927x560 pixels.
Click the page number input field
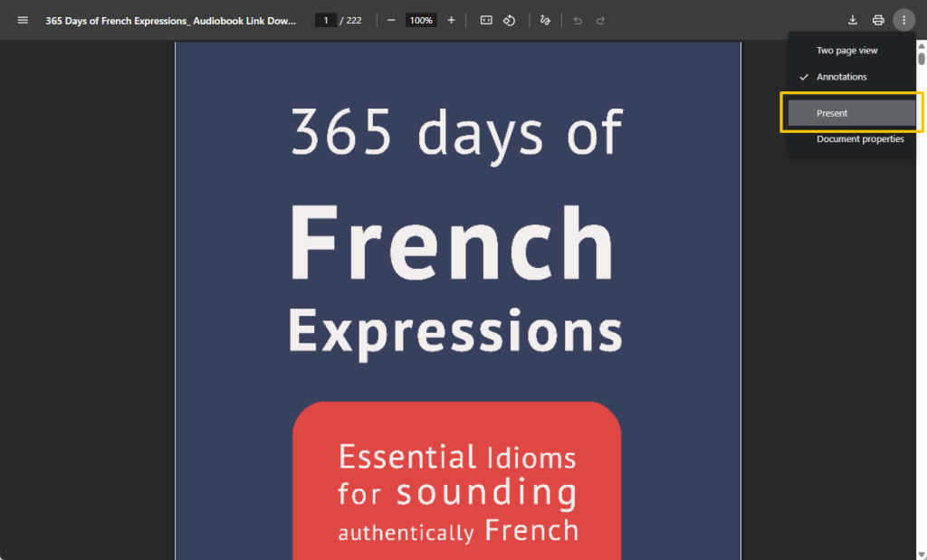[325, 19]
